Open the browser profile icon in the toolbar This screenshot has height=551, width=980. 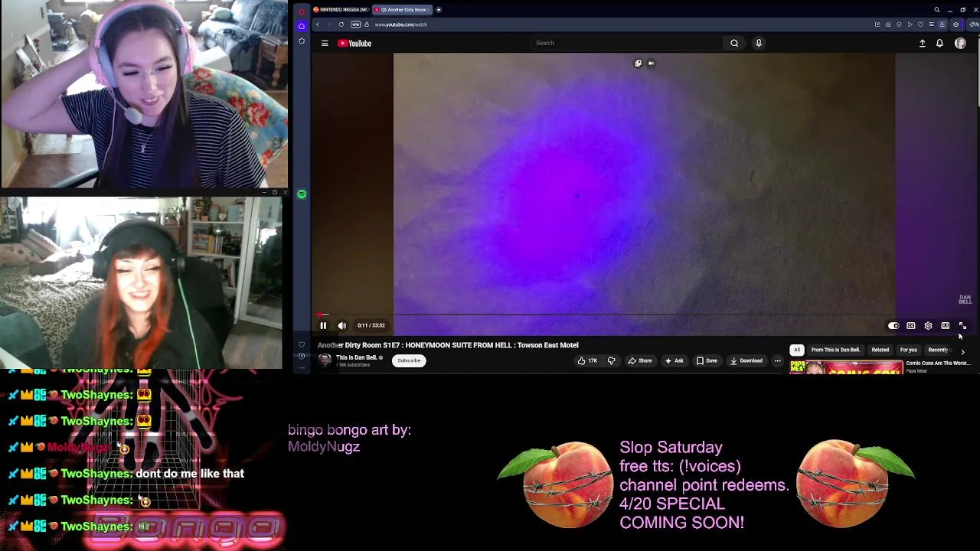coord(942,24)
